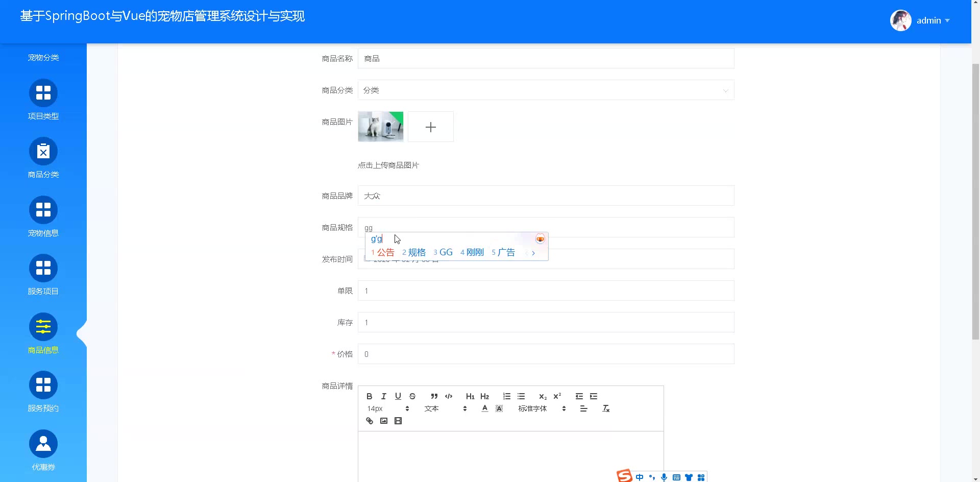Screen dimensions: 980x482
Task: Choose IME candidate 广告
Action: pyautogui.click(x=503, y=252)
